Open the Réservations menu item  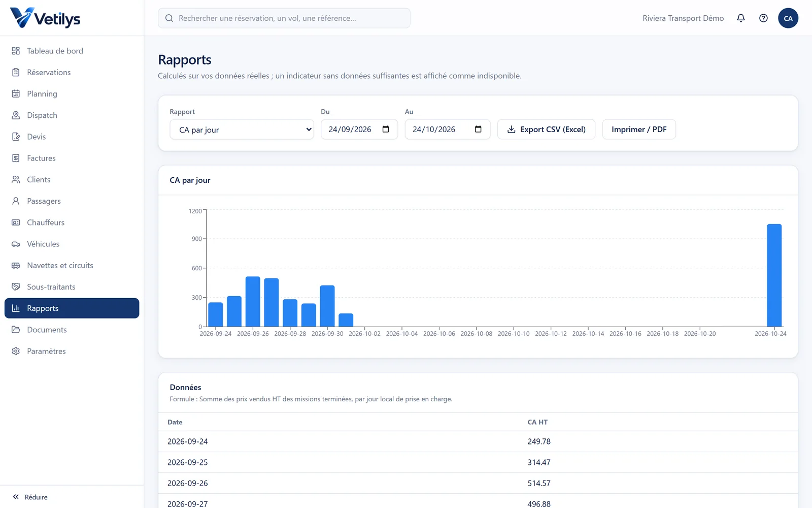(72, 72)
